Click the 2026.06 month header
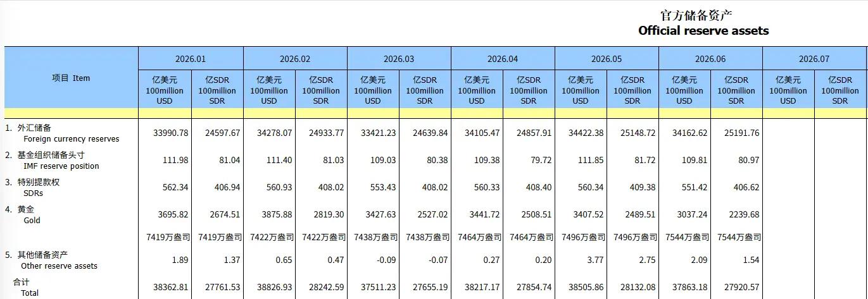The height and width of the screenshot is (299, 868). point(710,59)
